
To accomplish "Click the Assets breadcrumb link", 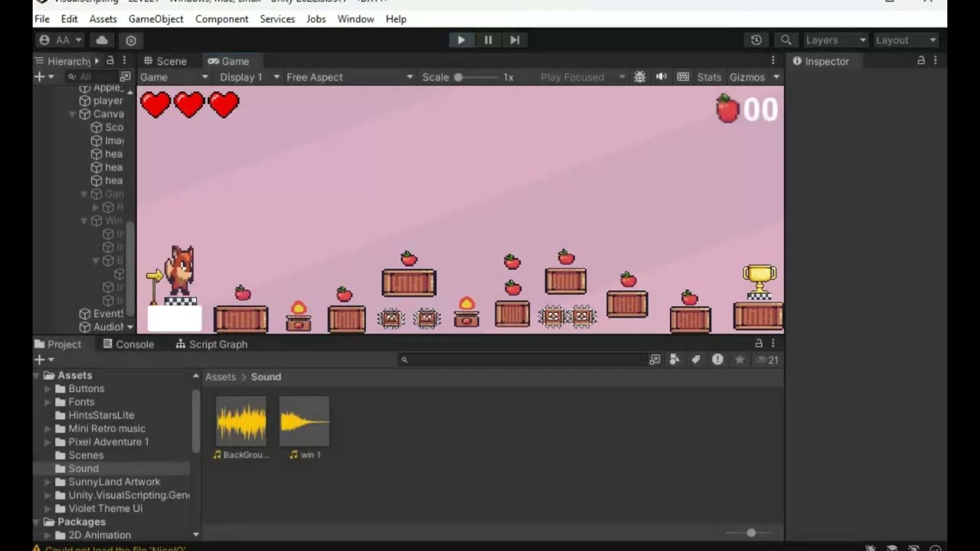I will tap(220, 377).
